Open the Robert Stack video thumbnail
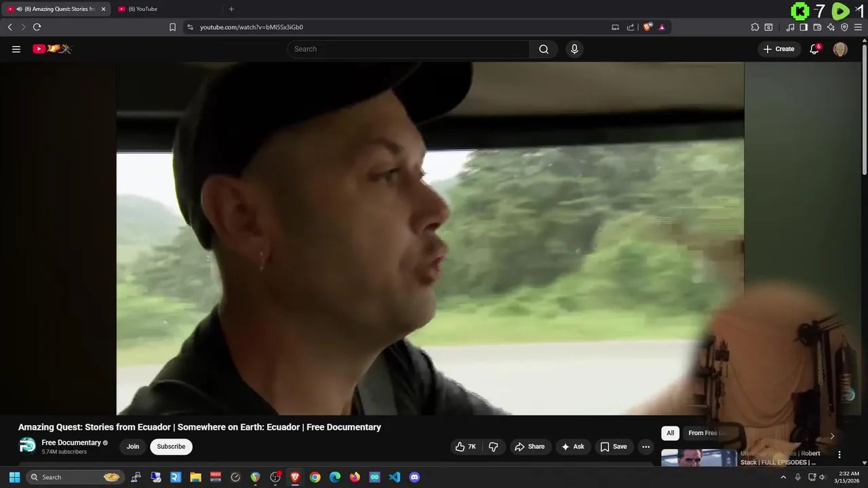 tap(699, 457)
